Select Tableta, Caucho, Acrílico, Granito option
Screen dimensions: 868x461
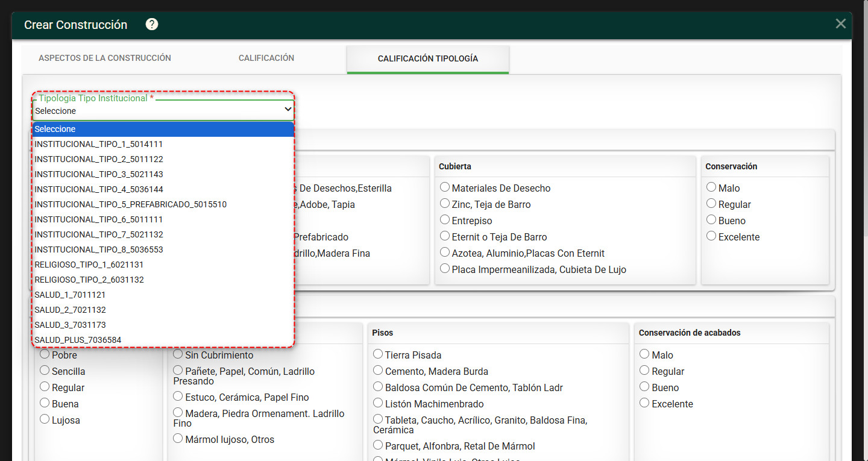pos(378,419)
